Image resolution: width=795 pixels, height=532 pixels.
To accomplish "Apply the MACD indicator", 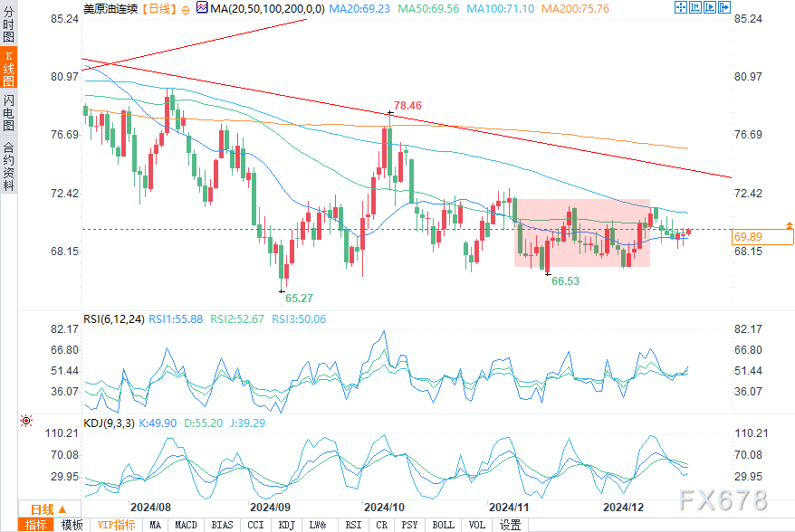I will click(186, 525).
